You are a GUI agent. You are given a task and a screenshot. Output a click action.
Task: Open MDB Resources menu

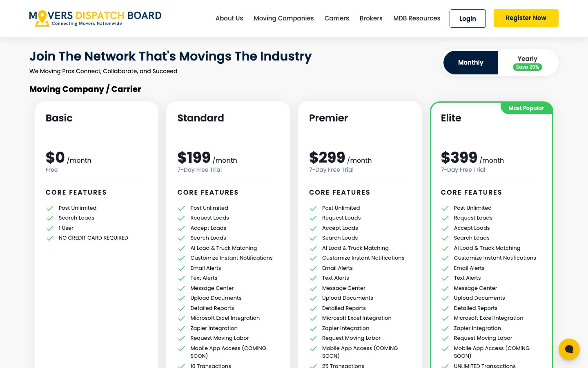click(x=416, y=18)
